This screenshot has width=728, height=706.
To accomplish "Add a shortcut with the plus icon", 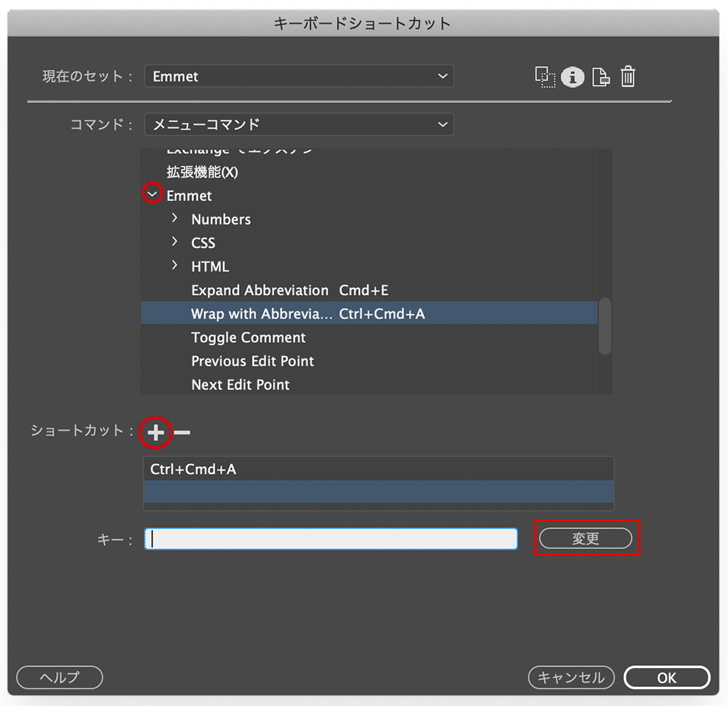I will point(155,432).
